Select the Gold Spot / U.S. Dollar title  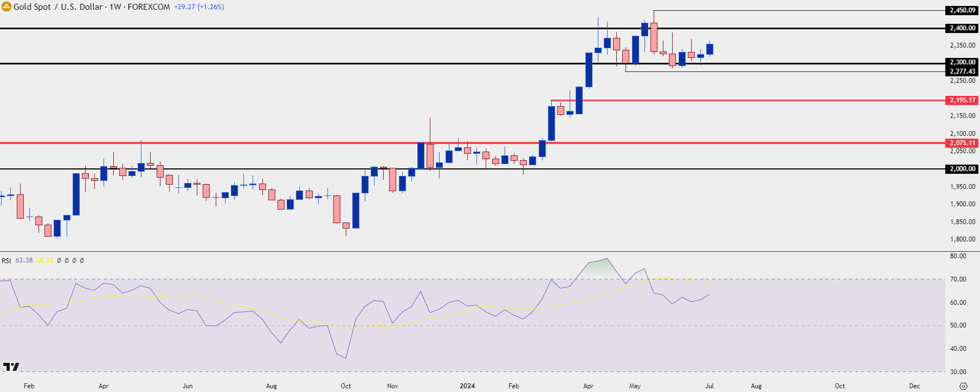tap(58, 7)
